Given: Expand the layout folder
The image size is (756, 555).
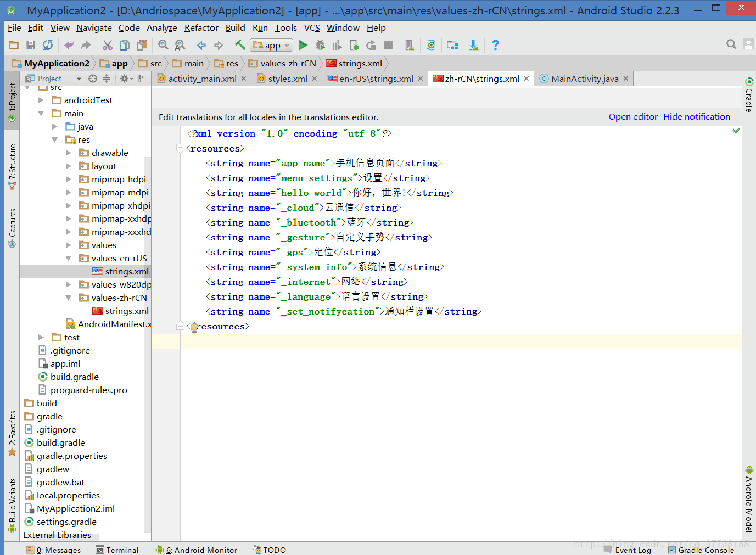Looking at the screenshot, I should click(x=69, y=166).
